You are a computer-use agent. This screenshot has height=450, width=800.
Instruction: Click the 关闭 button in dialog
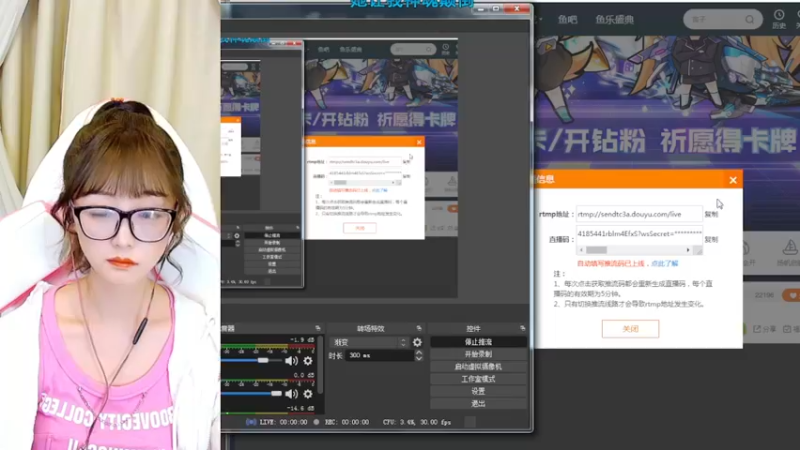point(630,329)
